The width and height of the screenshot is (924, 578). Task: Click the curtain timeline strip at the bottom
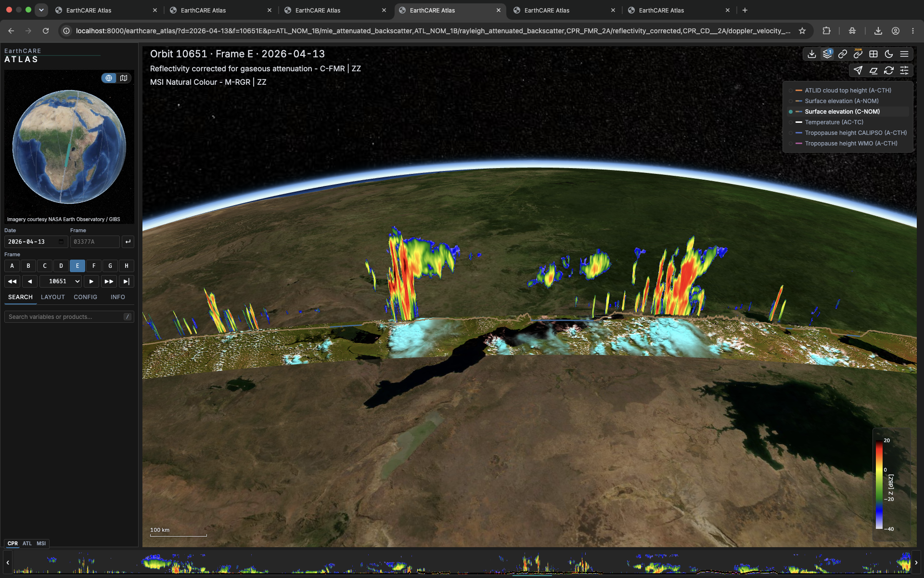click(462, 562)
